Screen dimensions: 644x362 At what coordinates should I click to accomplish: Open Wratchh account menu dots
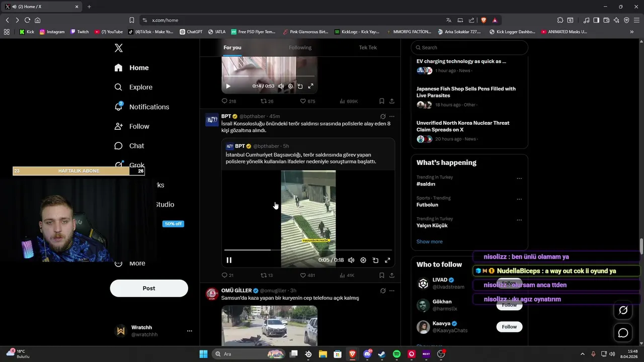190,331
